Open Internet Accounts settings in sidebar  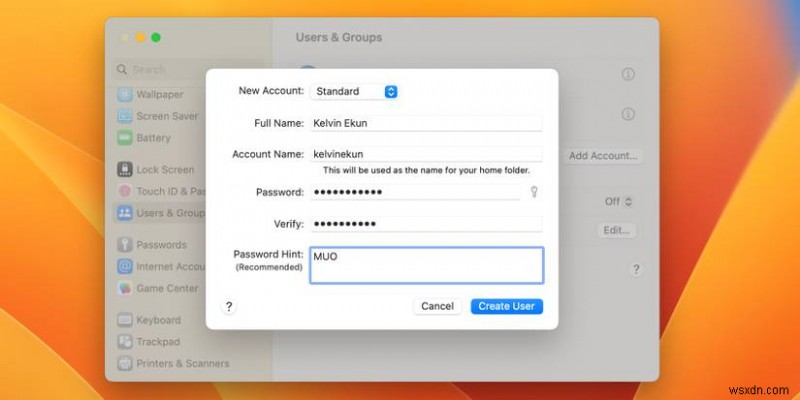pyautogui.click(x=160, y=266)
